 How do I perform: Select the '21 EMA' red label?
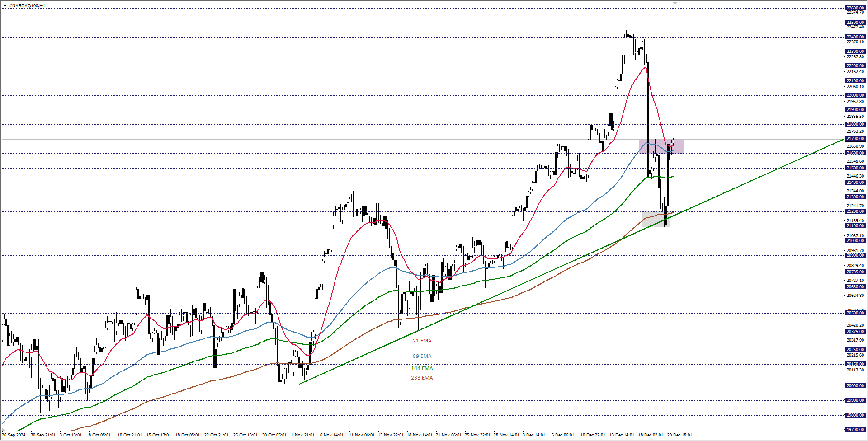[x=422, y=341]
